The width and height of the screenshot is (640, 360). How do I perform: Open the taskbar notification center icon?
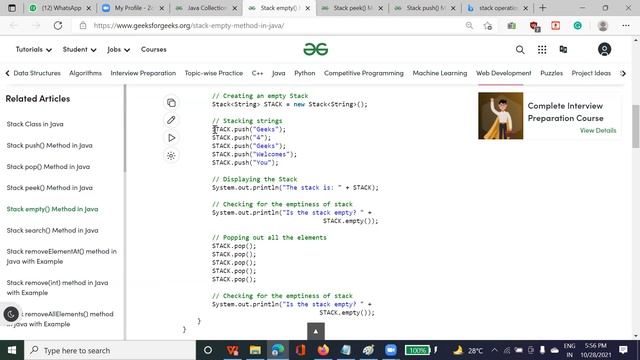(x=623, y=350)
